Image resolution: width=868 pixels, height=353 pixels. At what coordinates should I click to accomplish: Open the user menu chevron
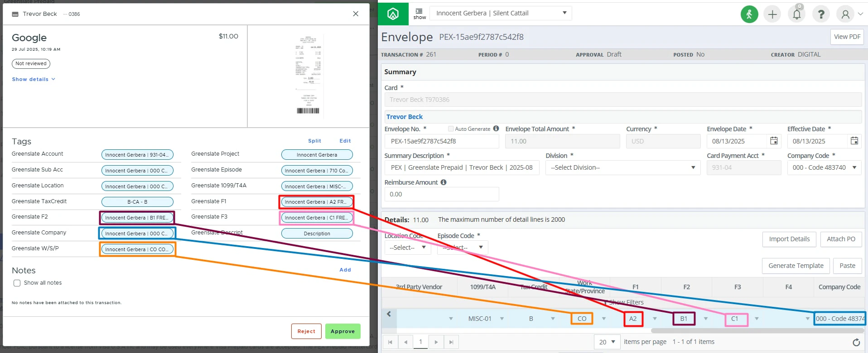pyautogui.click(x=860, y=14)
